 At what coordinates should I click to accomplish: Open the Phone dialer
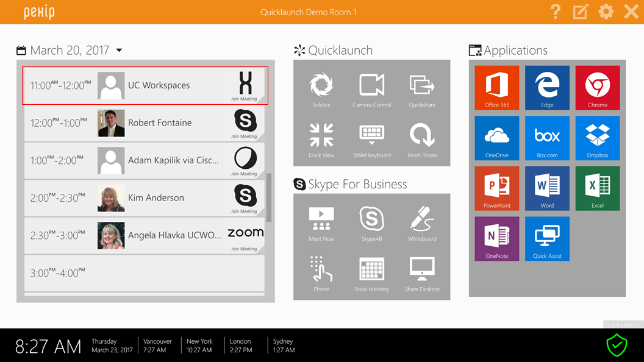click(x=321, y=274)
